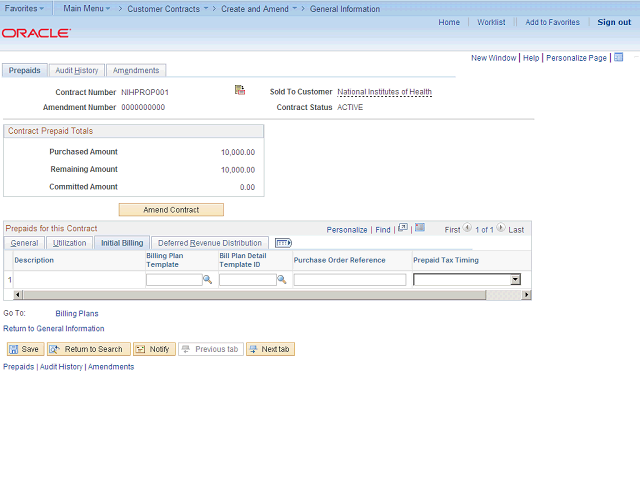Show all columns in the prepaids grid
The height and width of the screenshot is (480, 640).
pyautogui.click(x=283, y=243)
